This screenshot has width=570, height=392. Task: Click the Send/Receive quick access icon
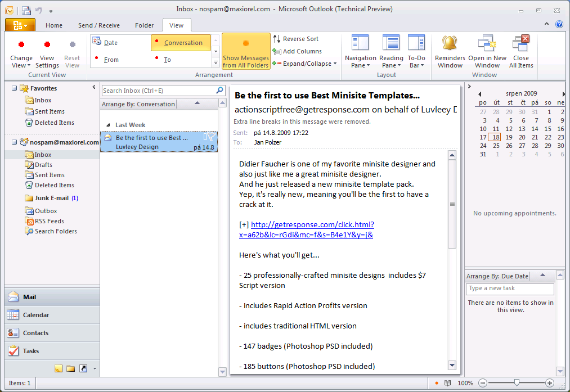(26, 11)
